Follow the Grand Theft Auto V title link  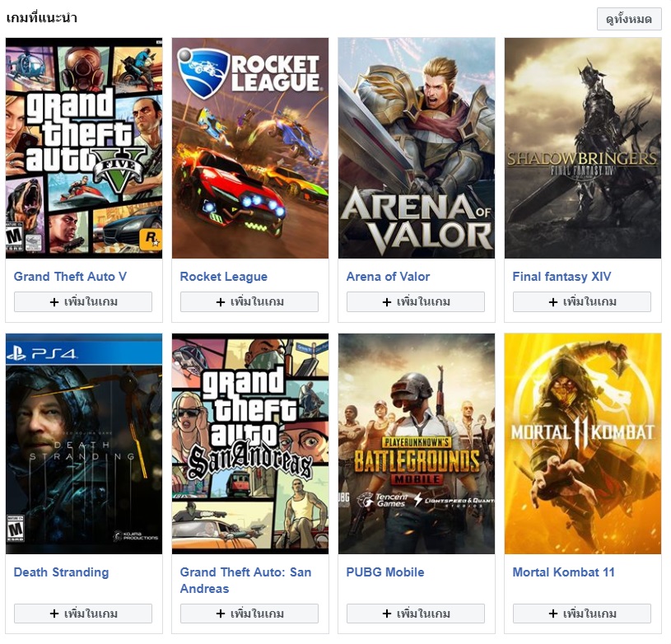click(x=70, y=277)
